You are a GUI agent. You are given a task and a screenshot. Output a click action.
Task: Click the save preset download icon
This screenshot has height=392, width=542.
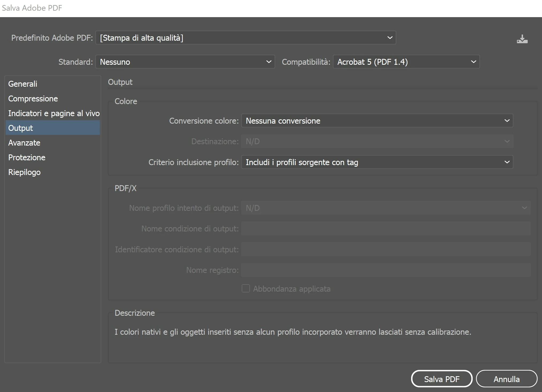point(522,39)
